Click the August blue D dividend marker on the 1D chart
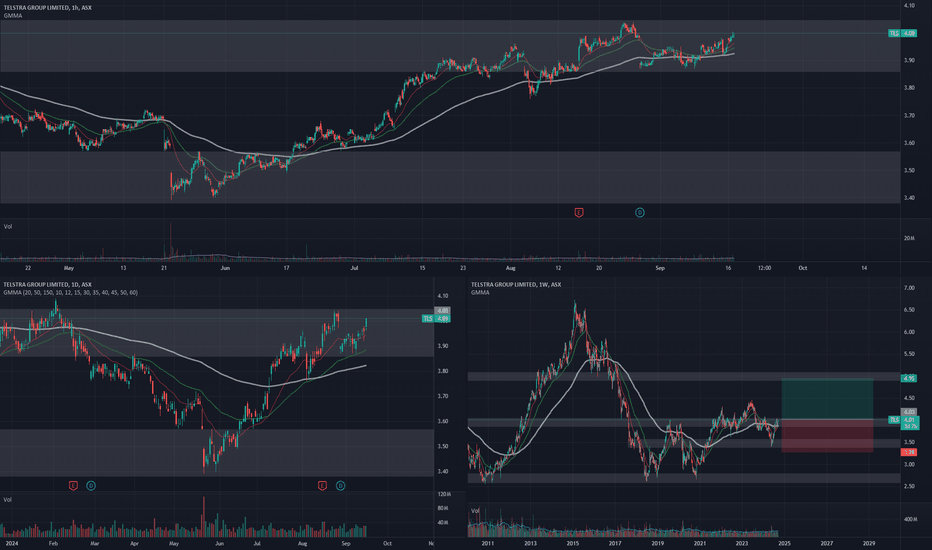 341,486
